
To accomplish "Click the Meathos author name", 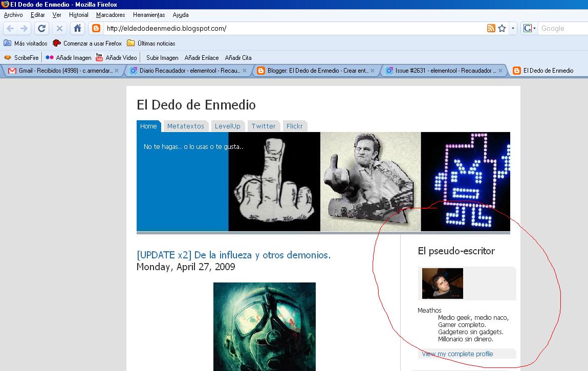I will (429, 310).
